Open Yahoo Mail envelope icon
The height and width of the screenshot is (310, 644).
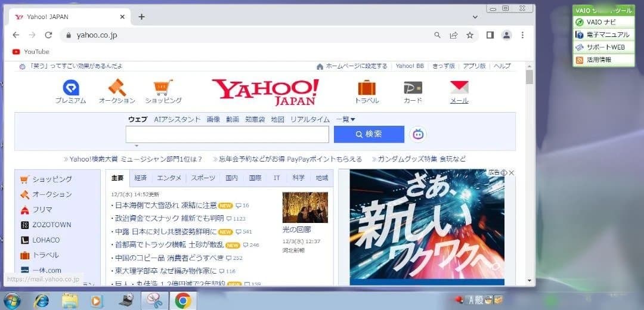pyautogui.click(x=459, y=88)
